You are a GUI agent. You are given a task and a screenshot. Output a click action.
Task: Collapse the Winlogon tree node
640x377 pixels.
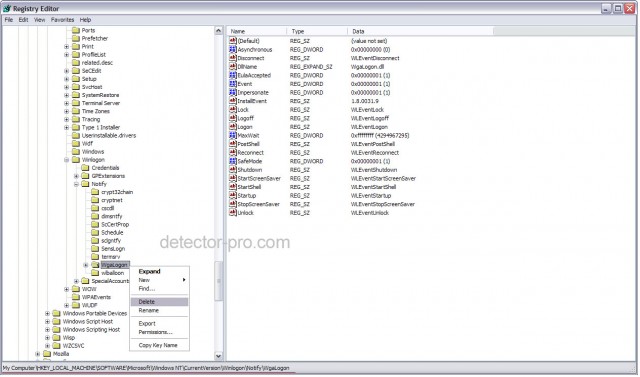click(x=67, y=160)
